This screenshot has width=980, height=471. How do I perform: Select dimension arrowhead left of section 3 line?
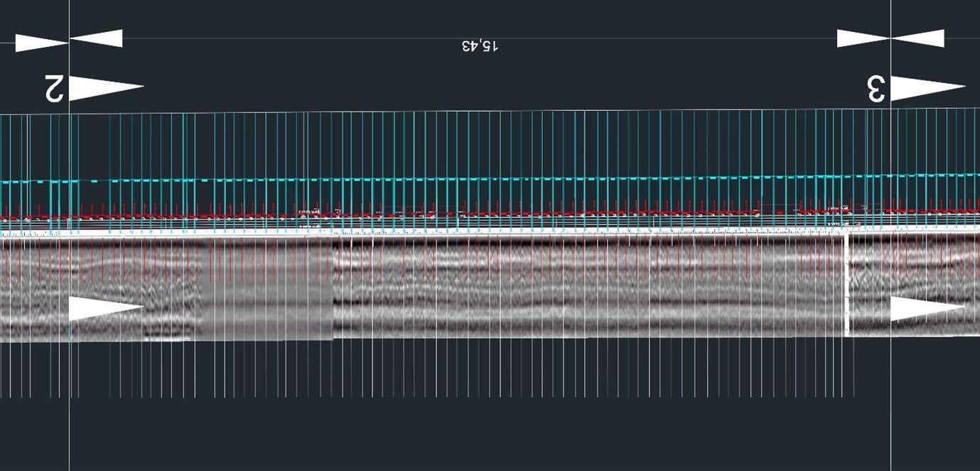coord(863,38)
